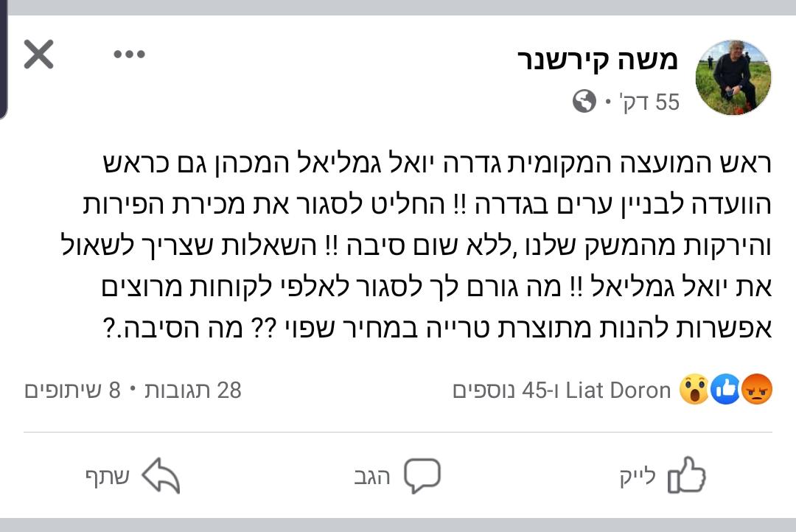Select the Hebrew post text body
This screenshot has height=532, width=796.
(398, 243)
